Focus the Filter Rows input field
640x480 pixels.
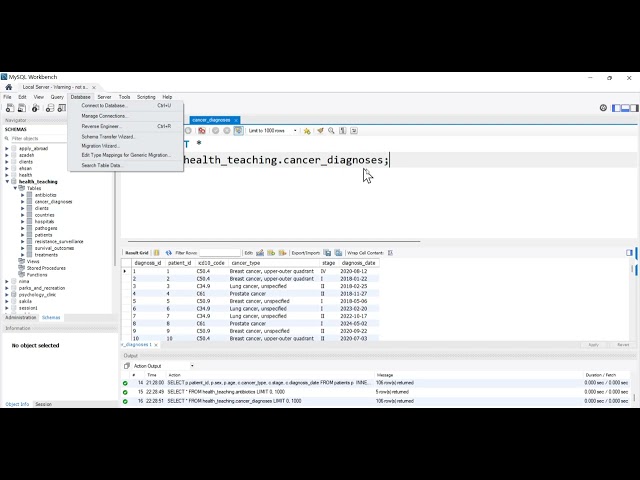click(219, 253)
